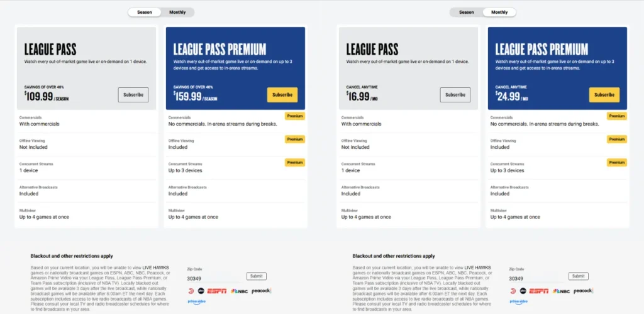Screen dimensions: 644x314
Task: Switch to Monthly where Season is currently selected
Action: point(177,12)
